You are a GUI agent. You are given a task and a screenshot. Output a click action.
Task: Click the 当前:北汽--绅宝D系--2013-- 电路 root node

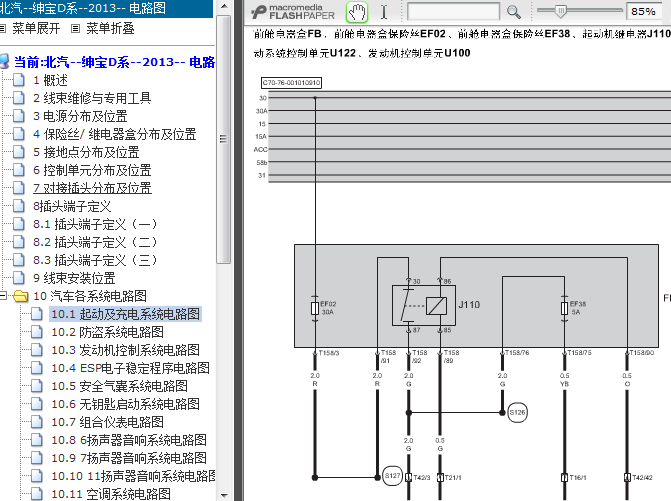[x=114, y=62]
